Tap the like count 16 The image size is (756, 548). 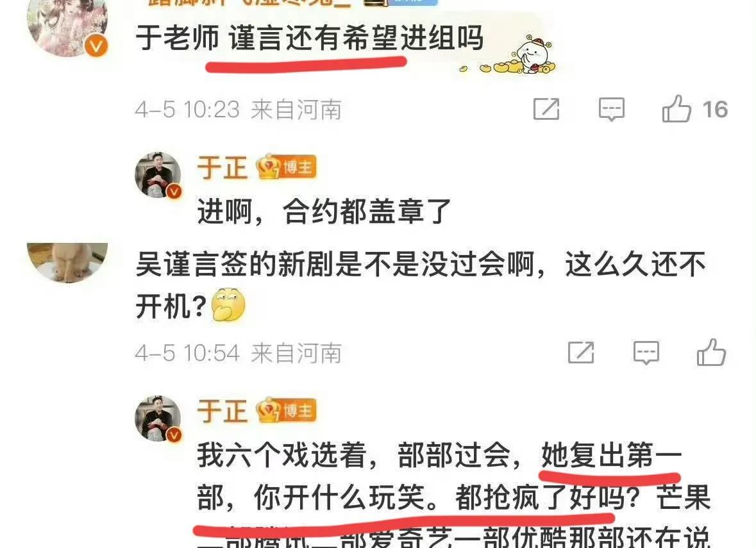point(714,110)
